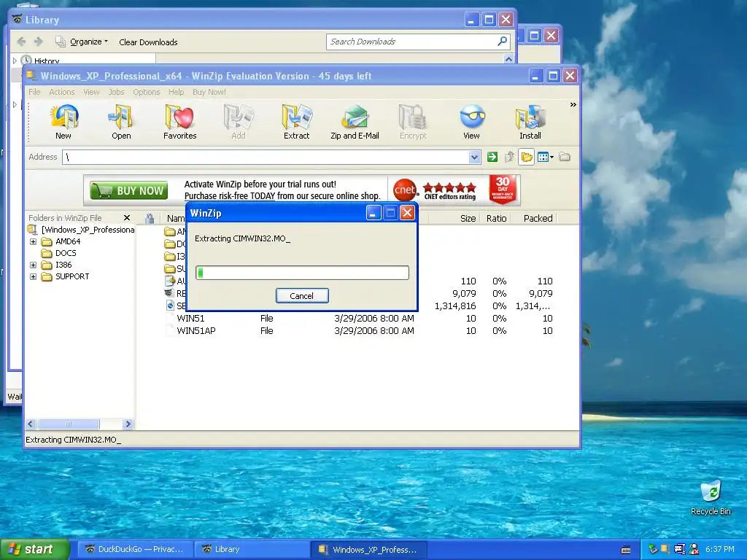Image resolution: width=747 pixels, height=560 pixels.
Task: Open the Help menu
Action: [x=176, y=92]
